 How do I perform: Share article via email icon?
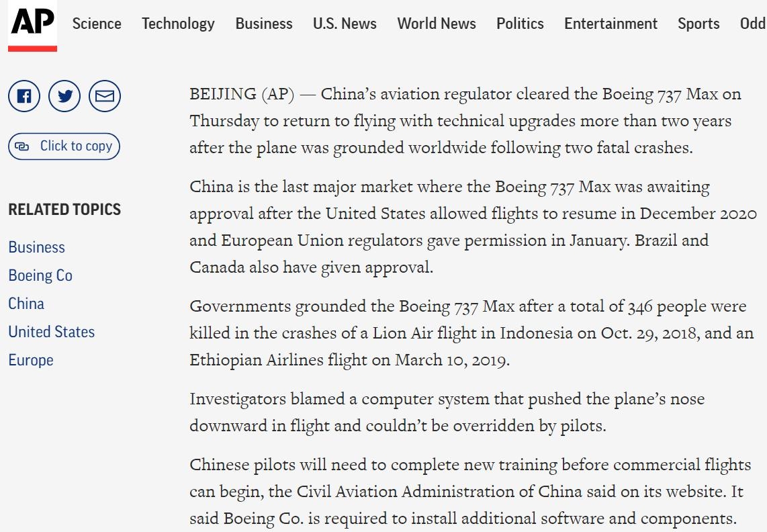click(x=105, y=96)
